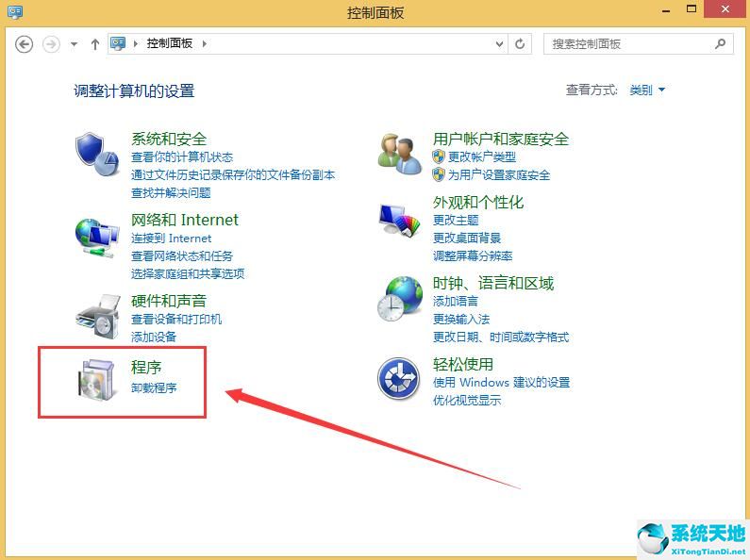Open 更改主题 link
This screenshot has height=560, width=750.
point(456,221)
